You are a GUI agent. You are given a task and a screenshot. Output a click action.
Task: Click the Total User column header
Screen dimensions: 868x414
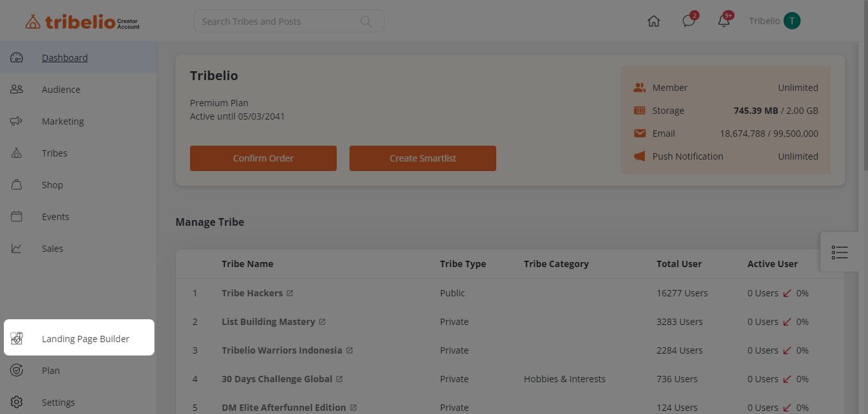679,264
